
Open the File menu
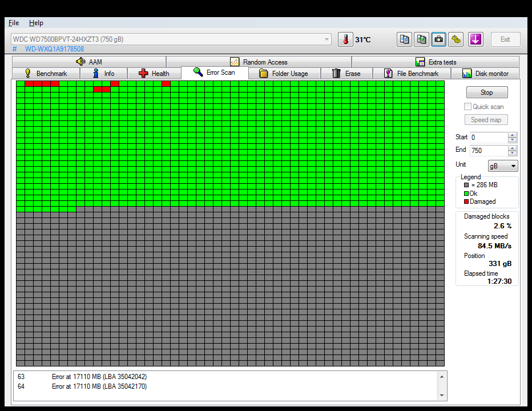(x=14, y=23)
